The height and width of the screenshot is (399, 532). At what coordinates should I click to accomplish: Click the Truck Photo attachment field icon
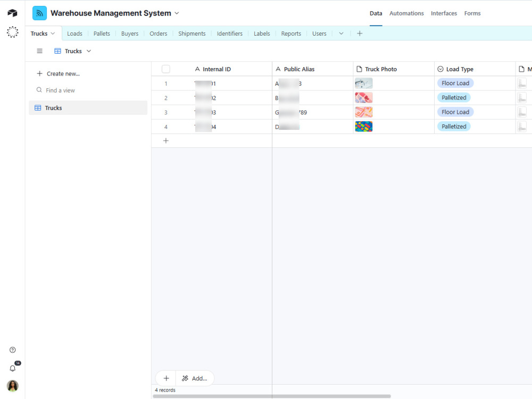click(359, 69)
